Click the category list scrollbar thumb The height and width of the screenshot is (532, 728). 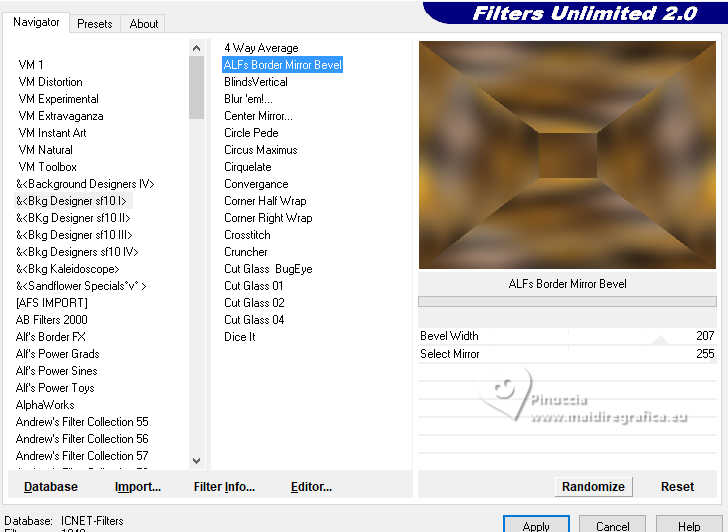click(x=196, y=87)
